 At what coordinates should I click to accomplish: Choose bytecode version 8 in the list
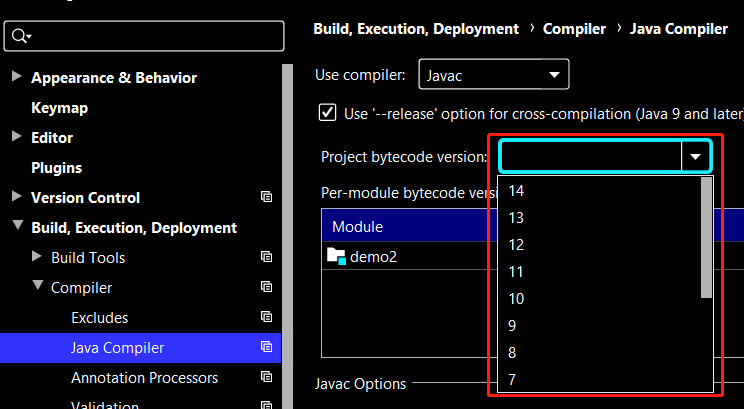tap(512, 352)
